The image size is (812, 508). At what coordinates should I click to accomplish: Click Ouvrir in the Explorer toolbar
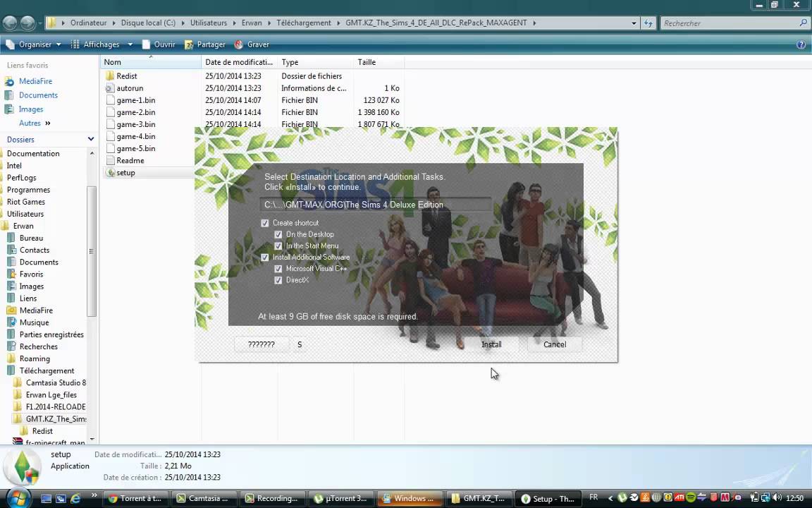(159, 44)
